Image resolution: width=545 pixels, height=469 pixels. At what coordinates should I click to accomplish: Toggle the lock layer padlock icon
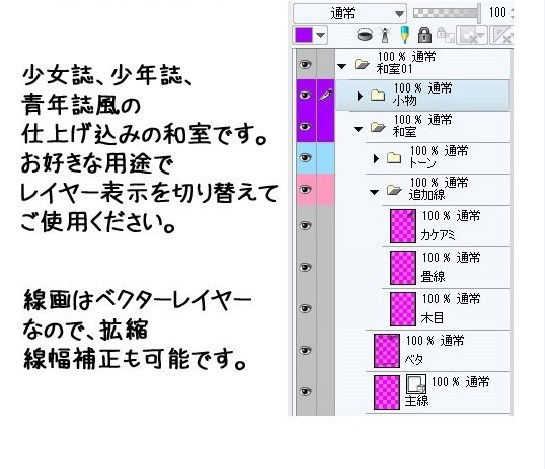pos(424,35)
